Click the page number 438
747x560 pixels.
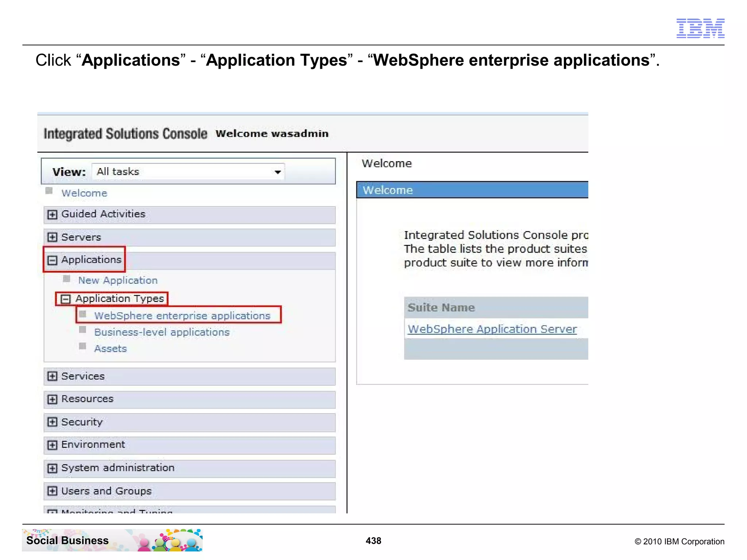pyautogui.click(x=373, y=541)
